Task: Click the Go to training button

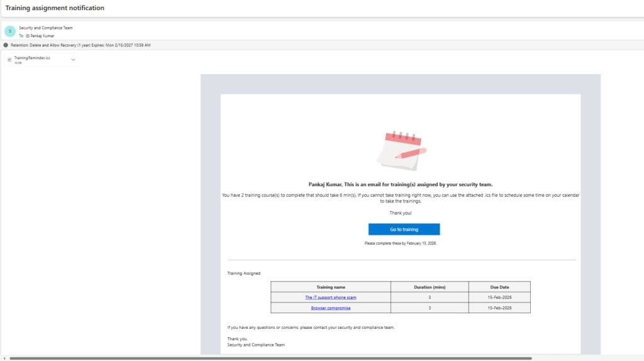Action: coord(404,229)
